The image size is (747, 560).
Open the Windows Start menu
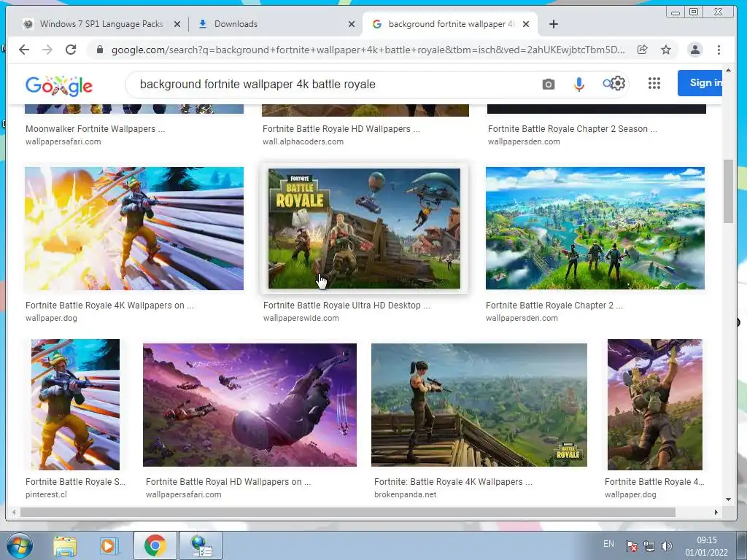[20, 545]
